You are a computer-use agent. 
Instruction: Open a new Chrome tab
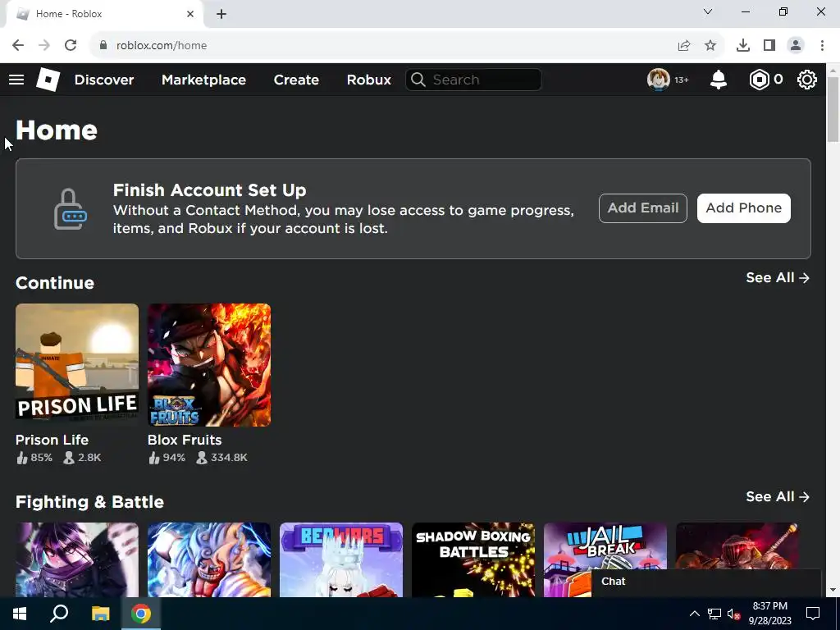click(221, 14)
